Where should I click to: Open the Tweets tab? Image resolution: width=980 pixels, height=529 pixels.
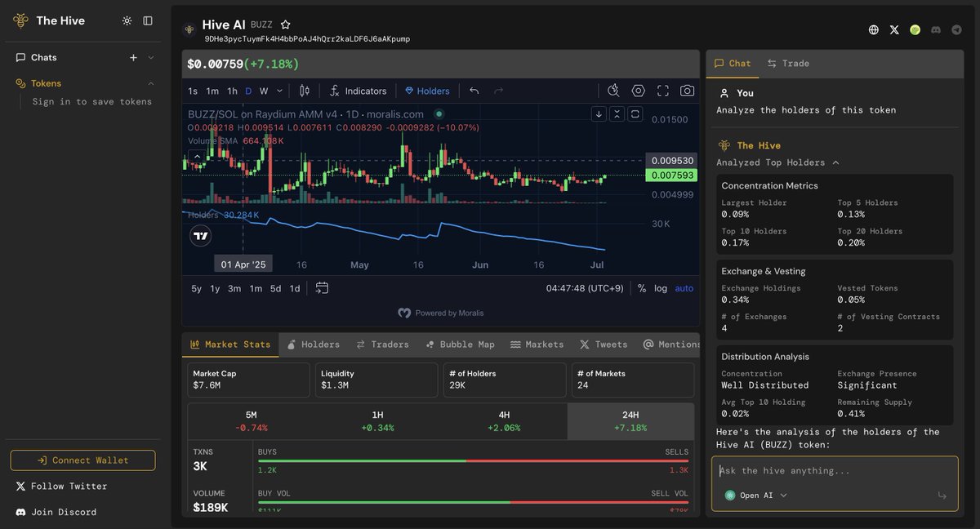pos(604,345)
